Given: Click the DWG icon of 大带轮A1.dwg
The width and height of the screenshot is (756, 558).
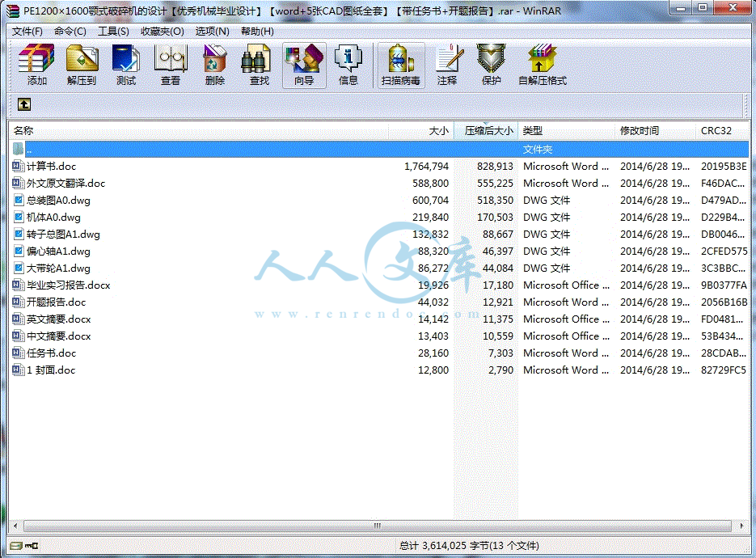Looking at the screenshot, I should tap(19, 268).
